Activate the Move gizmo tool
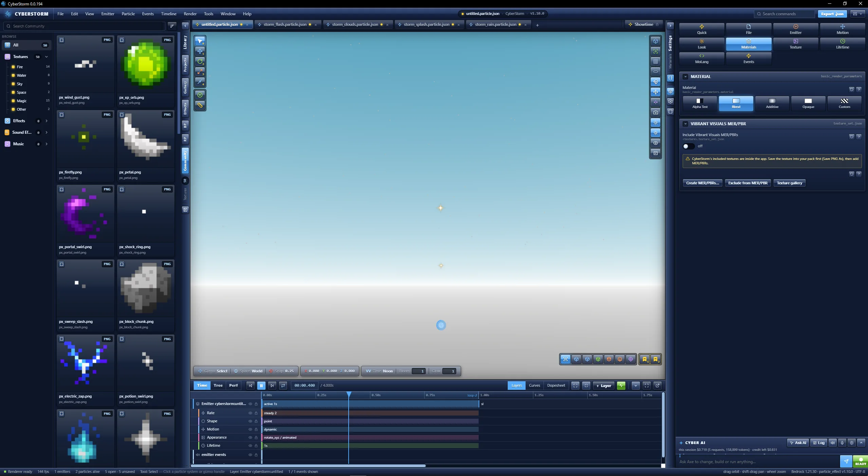This screenshot has width=868, height=476. [200, 51]
